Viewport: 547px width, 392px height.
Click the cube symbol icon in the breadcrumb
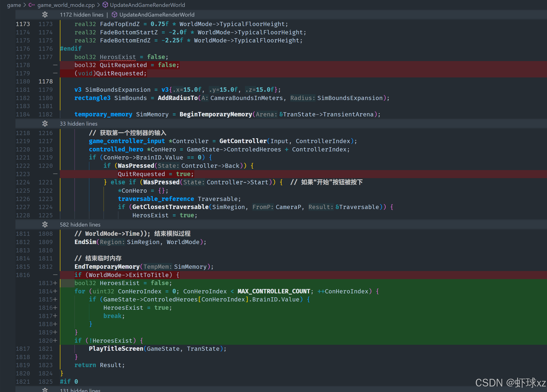click(105, 5)
